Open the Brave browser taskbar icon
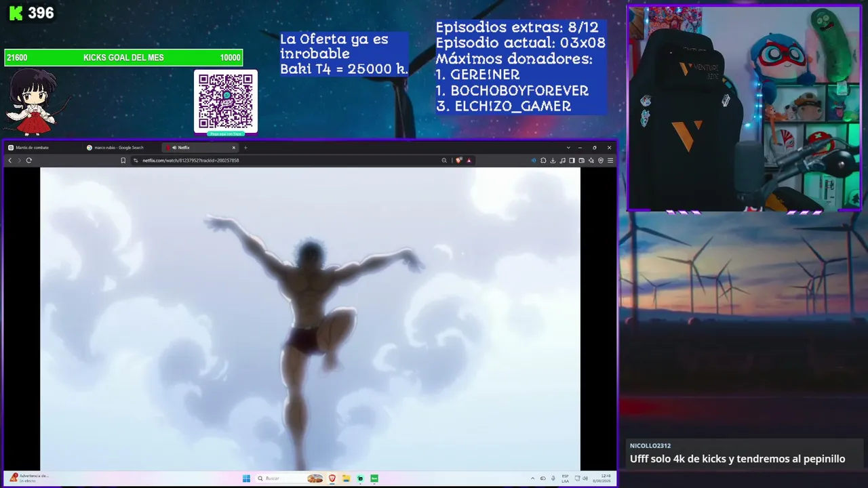Viewport: 868px width, 488px height. coord(332,479)
